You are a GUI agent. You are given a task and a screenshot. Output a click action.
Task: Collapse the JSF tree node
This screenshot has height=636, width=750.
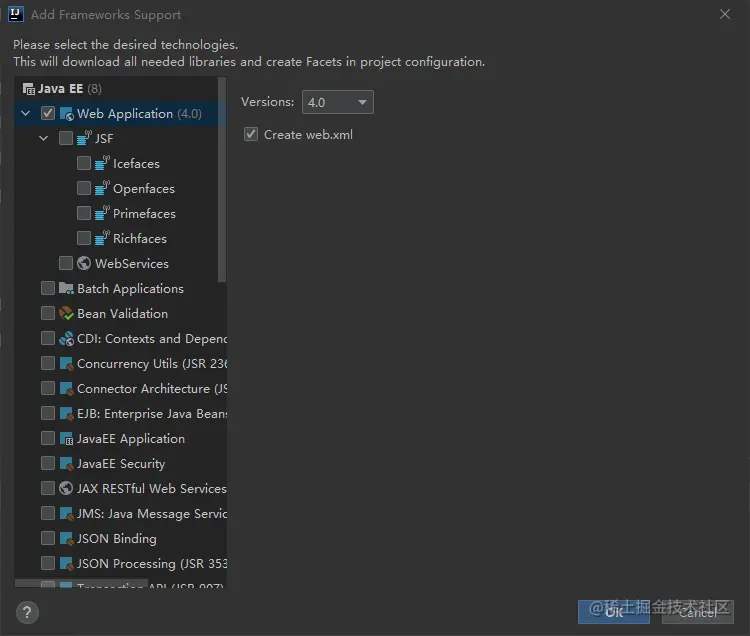click(44, 138)
